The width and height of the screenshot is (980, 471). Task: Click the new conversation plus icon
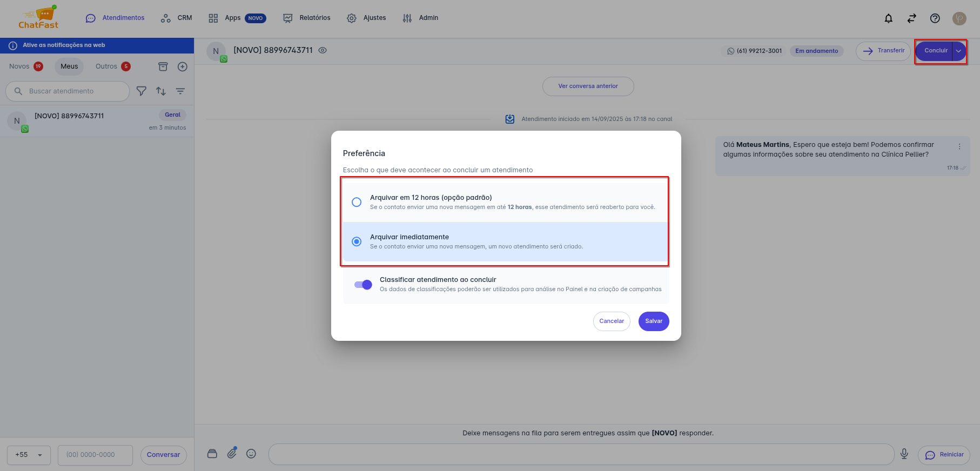pos(183,66)
